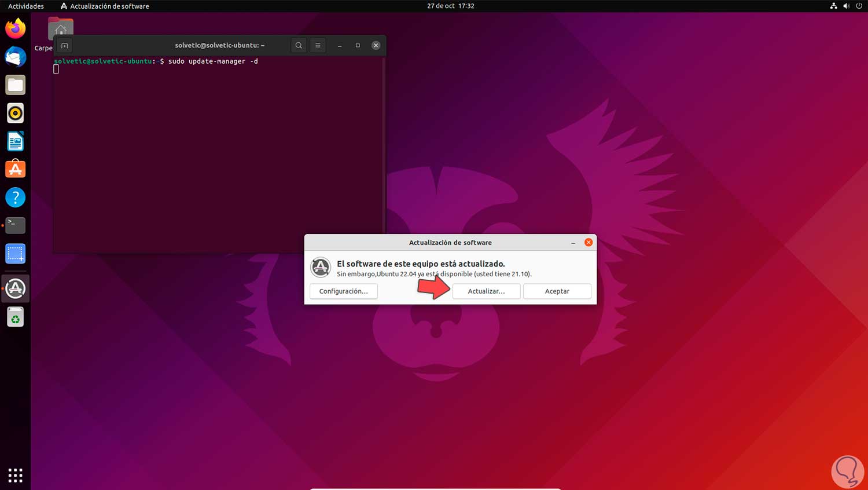Open Ubuntu Software store in the dock
The width and height of the screenshot is (868, 490).
[x=16, y=169]
